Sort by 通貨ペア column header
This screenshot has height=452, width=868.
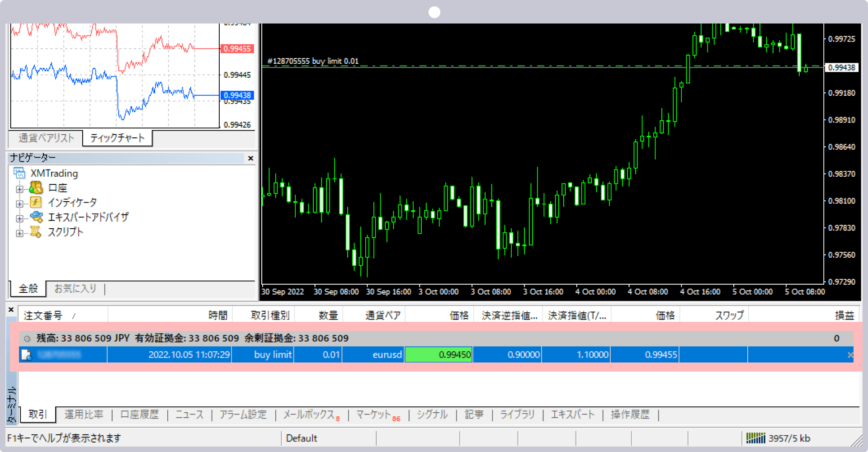coord(374,315)
